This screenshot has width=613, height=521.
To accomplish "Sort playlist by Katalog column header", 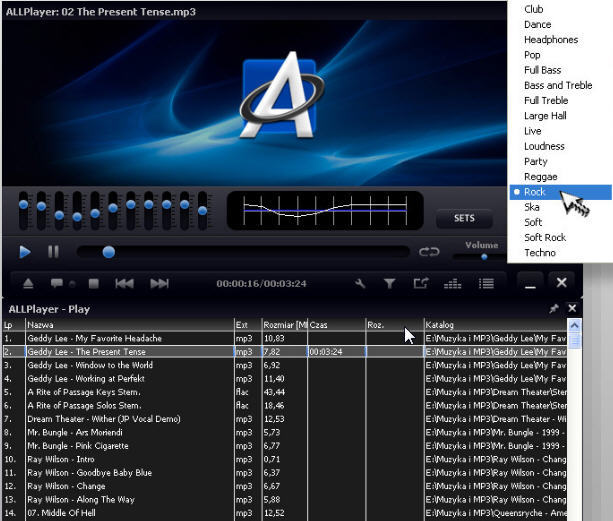I will tap(495, 325).
